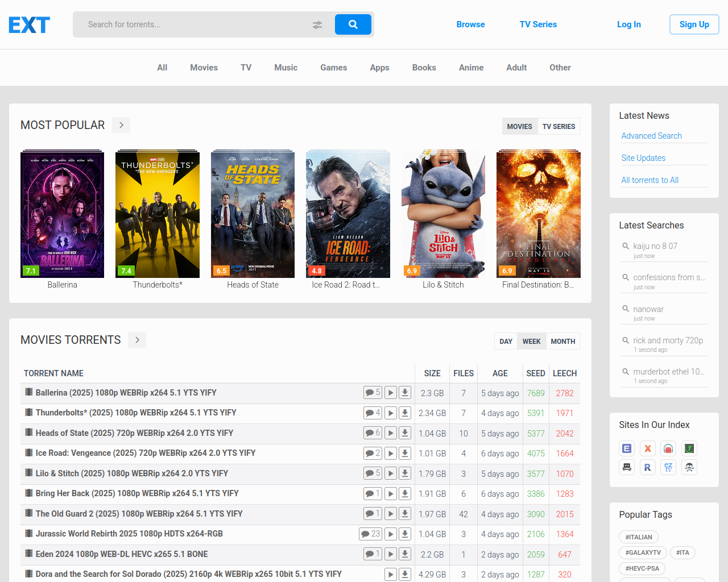Open comments on Heads of State torrent
The width and height of the screenshot is (728, 582).
pyautogui.click(x=373, y=433)
